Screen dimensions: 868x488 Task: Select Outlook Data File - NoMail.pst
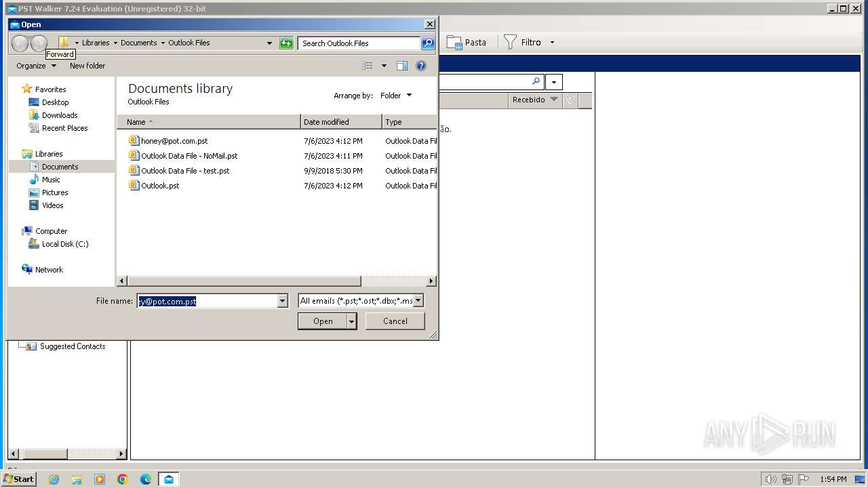tap(183, 156)
